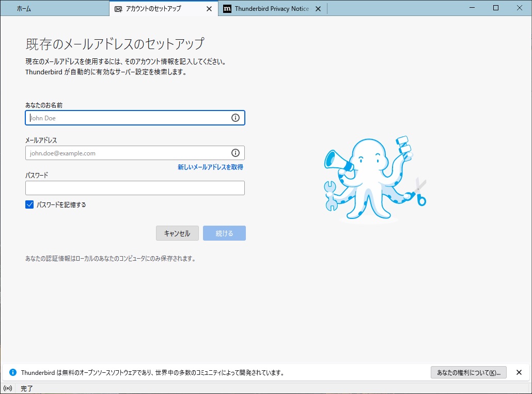Screen dimensions: 532x394
Task: Maximize the Thunderbird window
Action: tap(496, 8)
